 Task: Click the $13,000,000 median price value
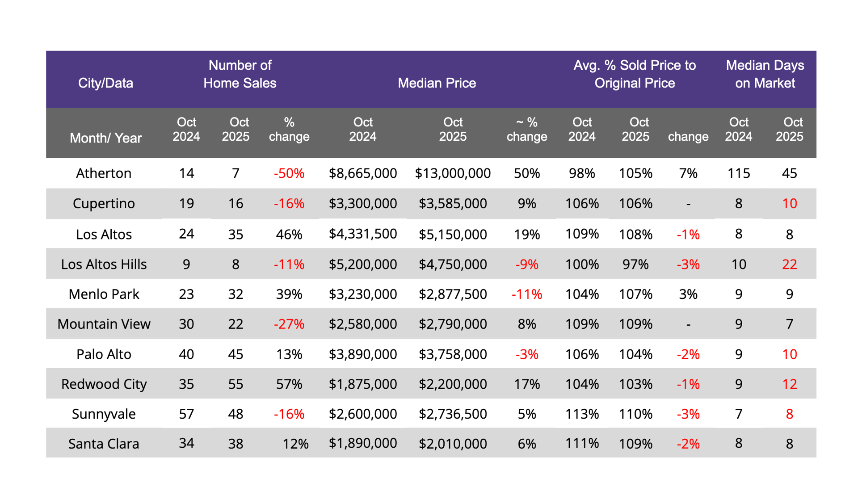453,173
